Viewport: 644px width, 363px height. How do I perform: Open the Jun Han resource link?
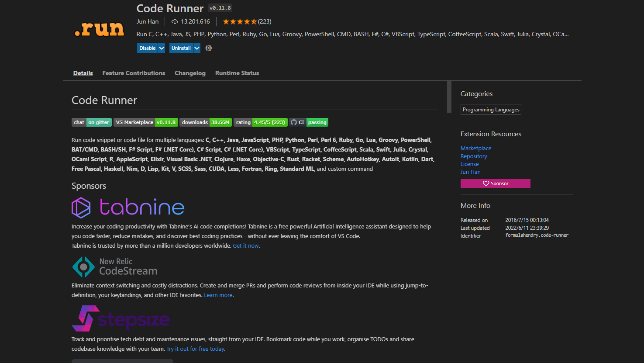pyautogui.click(x=471, y=172)
